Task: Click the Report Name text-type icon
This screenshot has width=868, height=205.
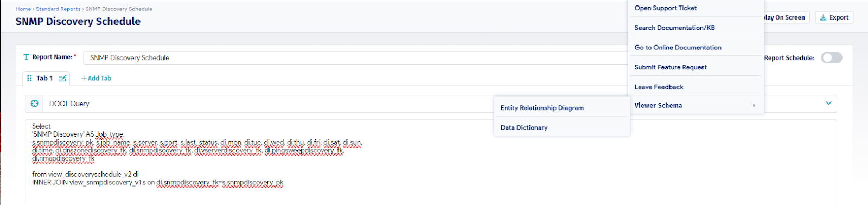Action: point(26,57)
